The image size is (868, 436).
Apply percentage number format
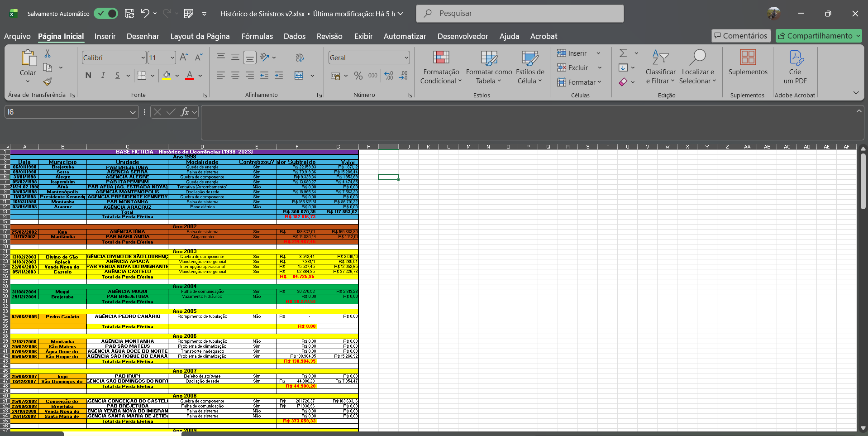[x=359, y=76]
